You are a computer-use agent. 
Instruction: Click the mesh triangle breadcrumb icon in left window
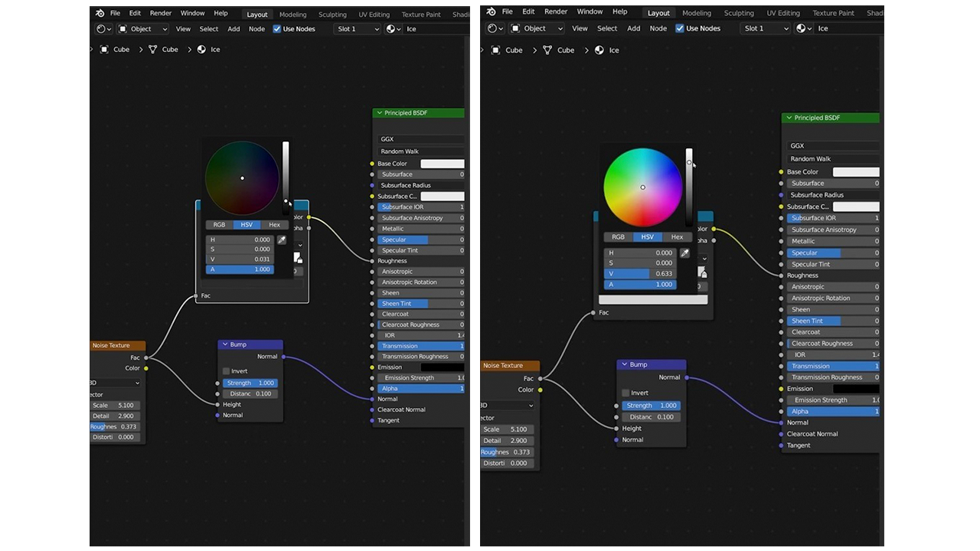[x=153, y=49]
